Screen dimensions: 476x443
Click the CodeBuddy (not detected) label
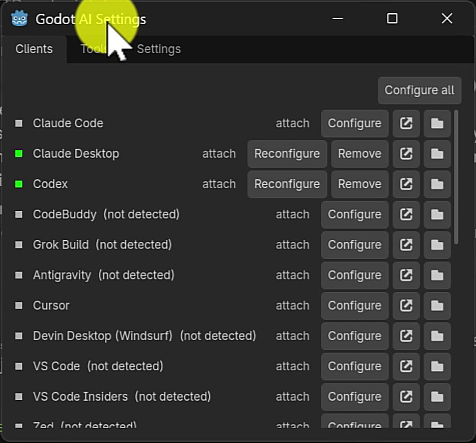106,214
